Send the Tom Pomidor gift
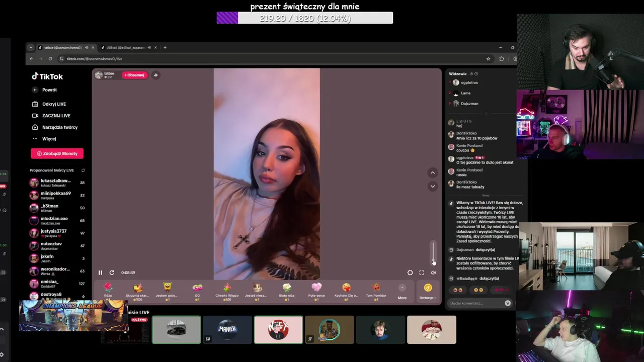The width and height of the screenshot is (644, 362). (x=376, y=291)
